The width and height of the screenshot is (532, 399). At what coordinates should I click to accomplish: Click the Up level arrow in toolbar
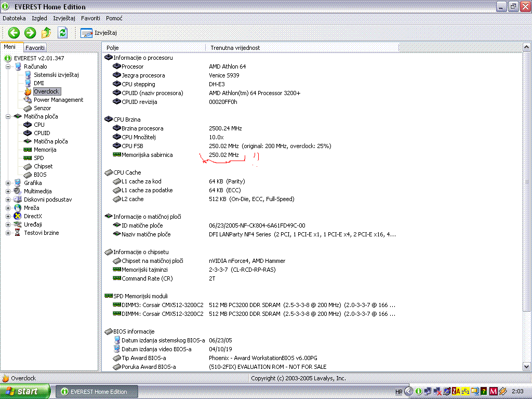tap(46, 33)
